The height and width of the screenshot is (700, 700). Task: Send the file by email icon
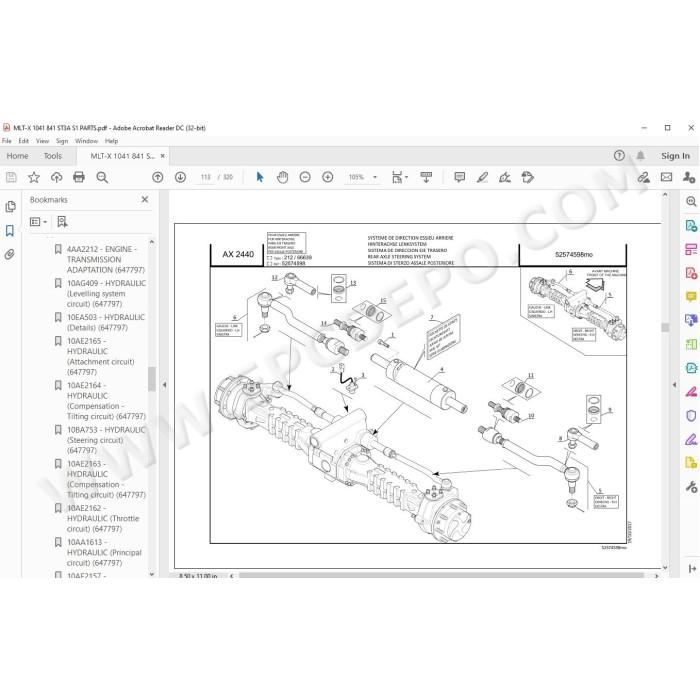click(x=667, y=177)
